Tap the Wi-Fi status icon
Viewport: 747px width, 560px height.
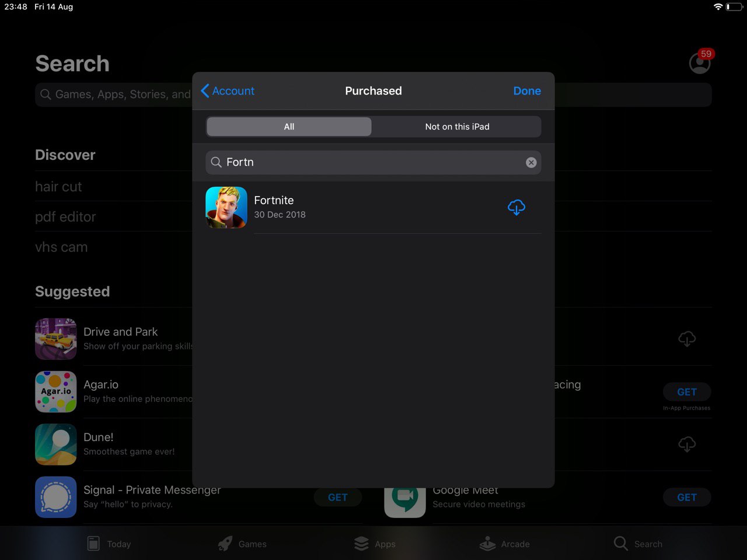[x=718, y=7]
